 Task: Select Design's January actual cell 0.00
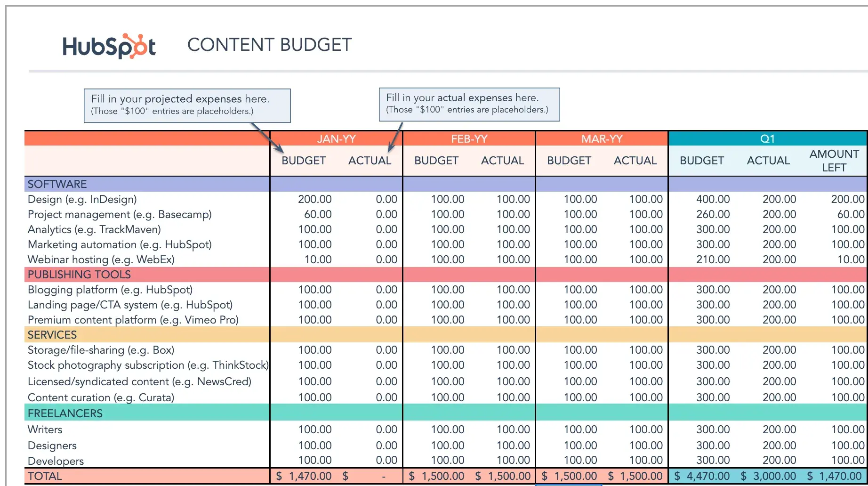tap(386, 199)
